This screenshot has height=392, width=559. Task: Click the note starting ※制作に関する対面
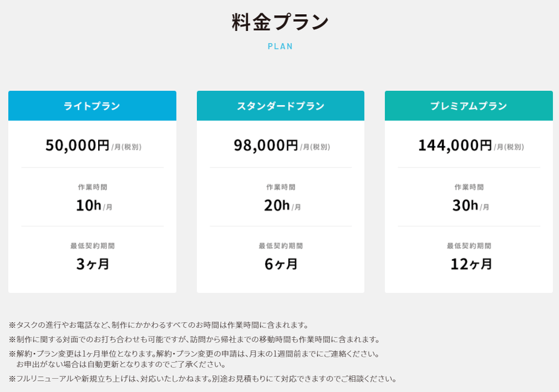click(194, 339)
